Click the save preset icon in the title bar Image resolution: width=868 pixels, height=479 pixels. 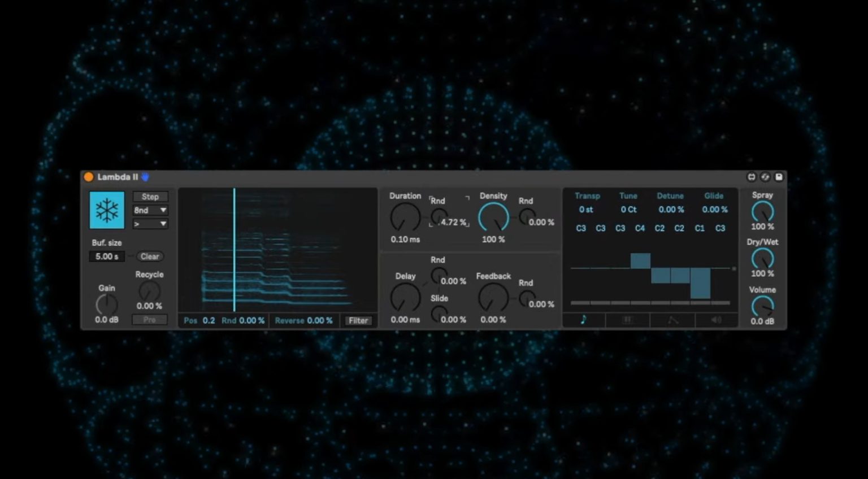[x=780, y=177]
